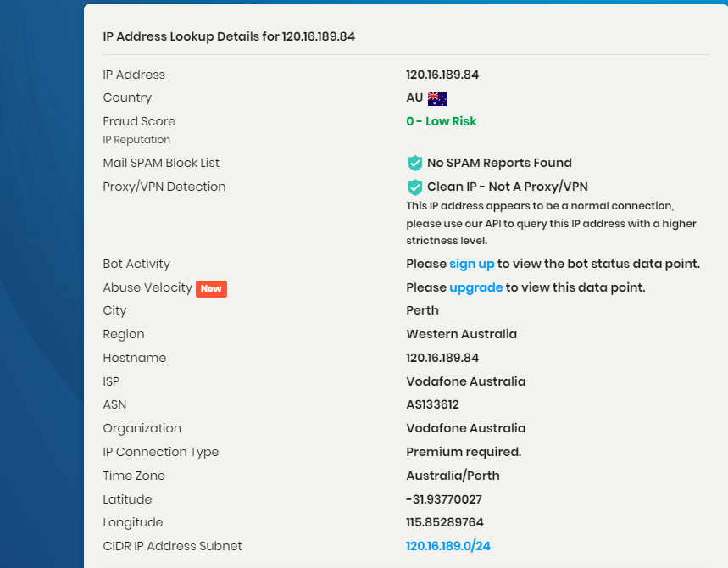The height and width of the screenshot is (568, 728).
Task: Click the IP Reputation sublabel
Action: (x=136, y=140)
